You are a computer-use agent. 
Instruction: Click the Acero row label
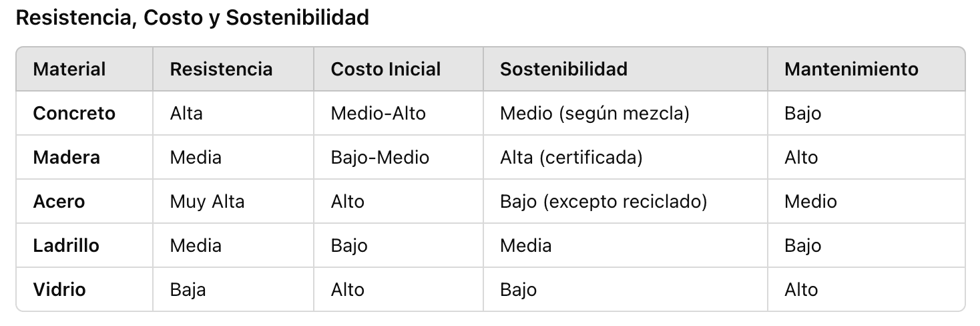59,202
